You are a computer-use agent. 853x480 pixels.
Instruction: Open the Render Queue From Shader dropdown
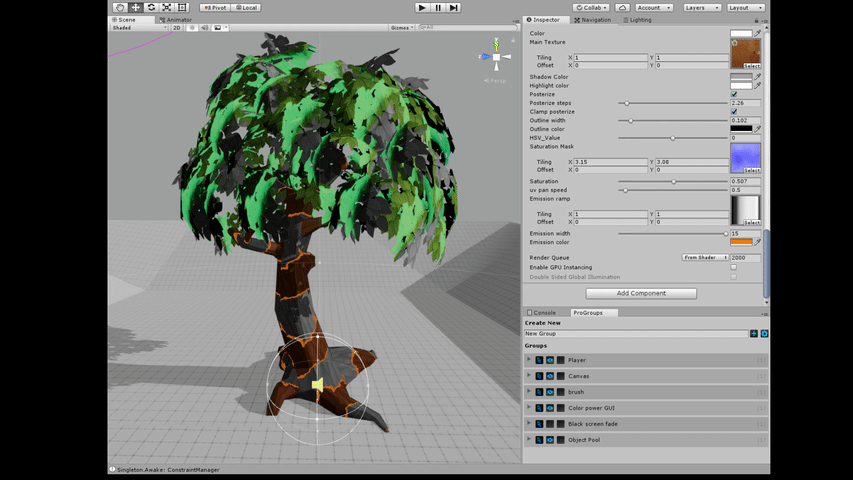coord(705,257)
